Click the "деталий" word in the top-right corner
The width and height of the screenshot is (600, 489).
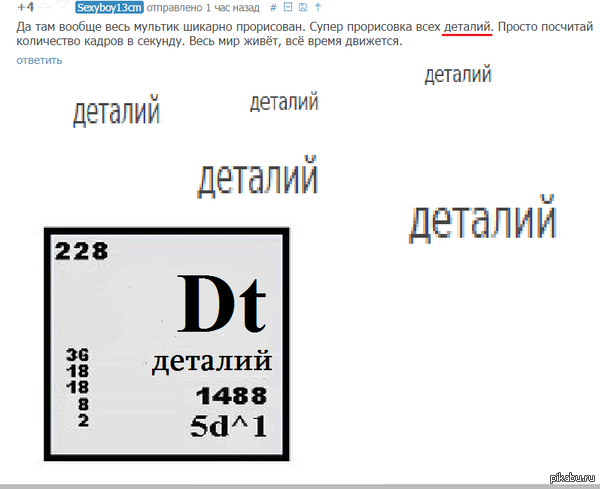[x=457, y=75]
